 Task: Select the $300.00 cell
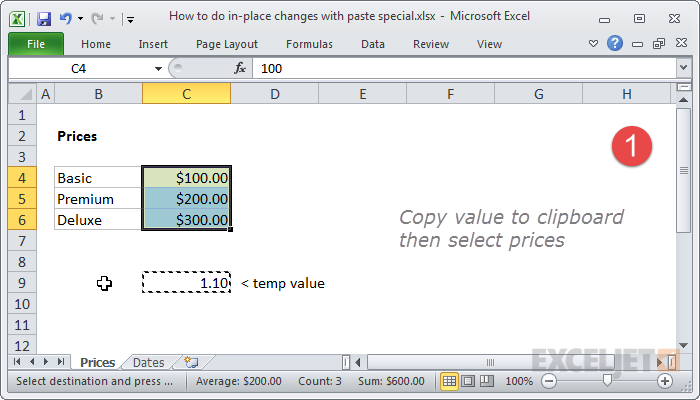187,220
